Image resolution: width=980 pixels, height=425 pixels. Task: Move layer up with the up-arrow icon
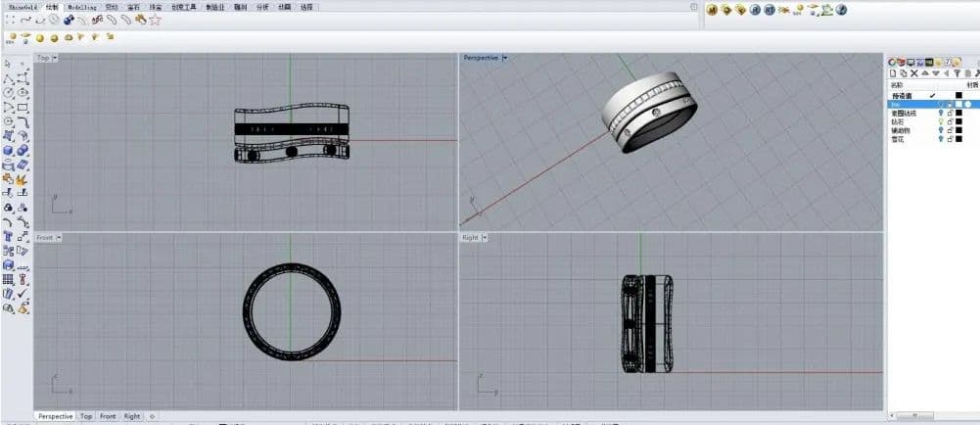click(x=924, y=73)
